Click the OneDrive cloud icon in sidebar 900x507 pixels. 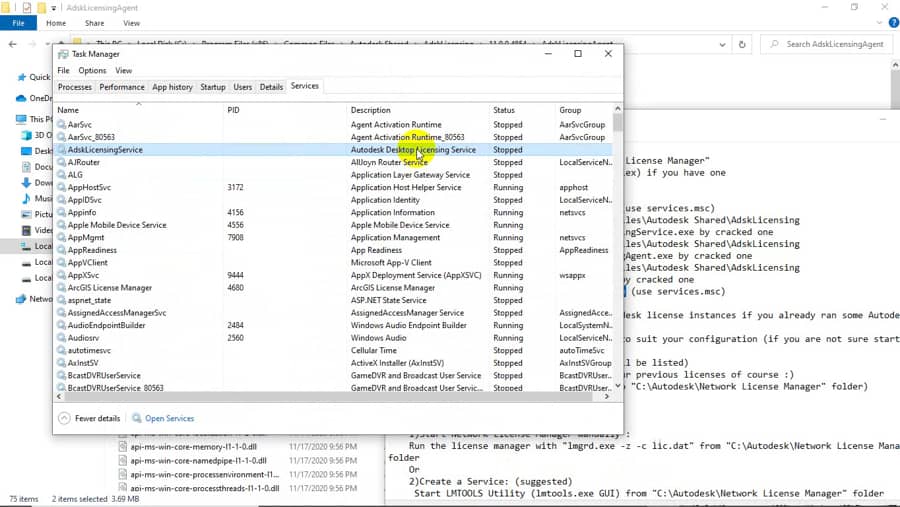pos(21,98)
